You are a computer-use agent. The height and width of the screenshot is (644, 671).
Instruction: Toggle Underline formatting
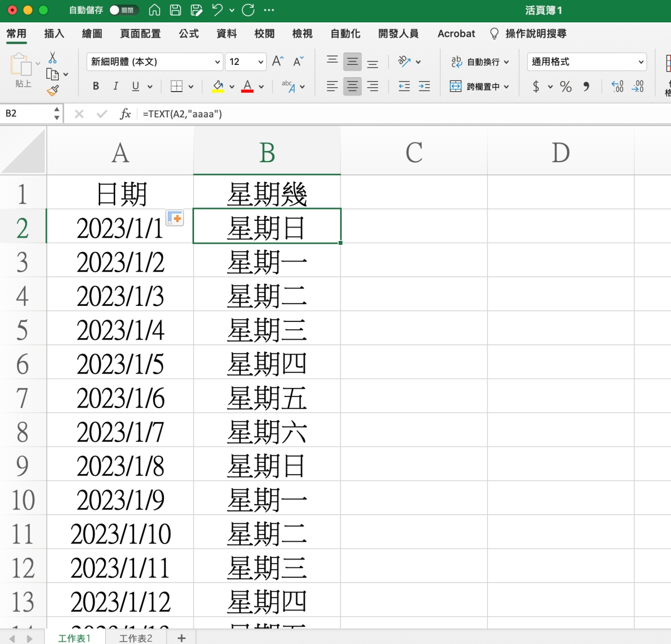tap(135, 86)
